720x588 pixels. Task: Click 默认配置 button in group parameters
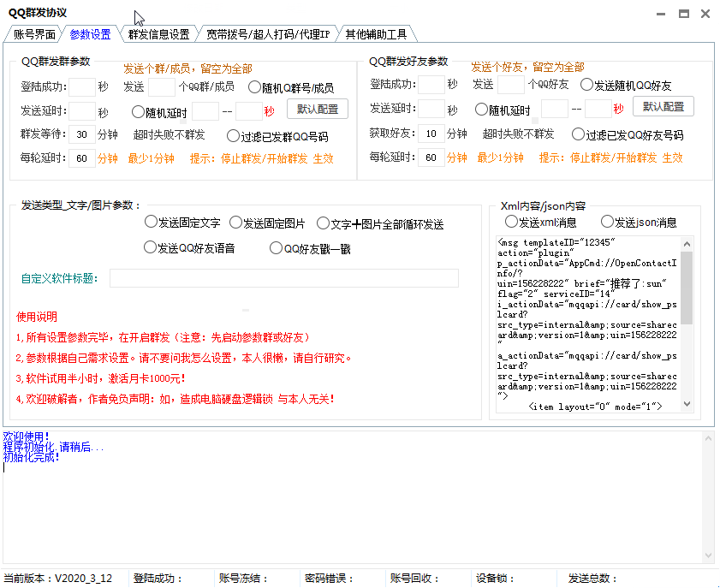pos(318,109)
